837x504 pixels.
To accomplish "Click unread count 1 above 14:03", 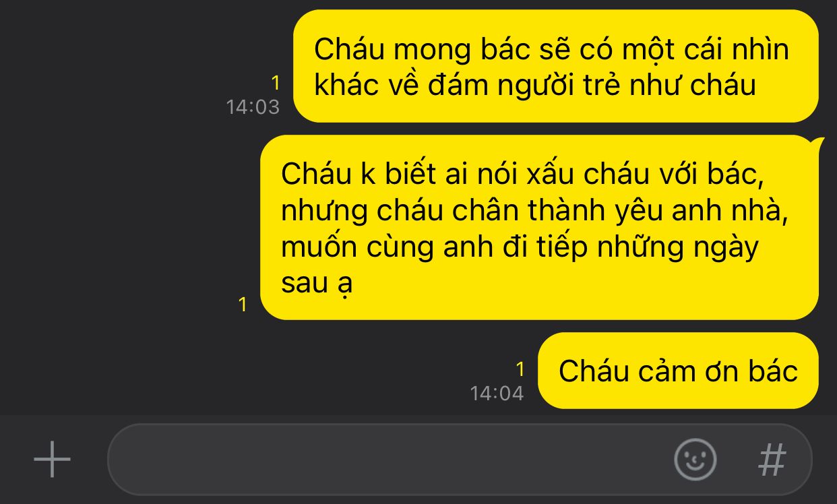I will click(x=275, y=84).
